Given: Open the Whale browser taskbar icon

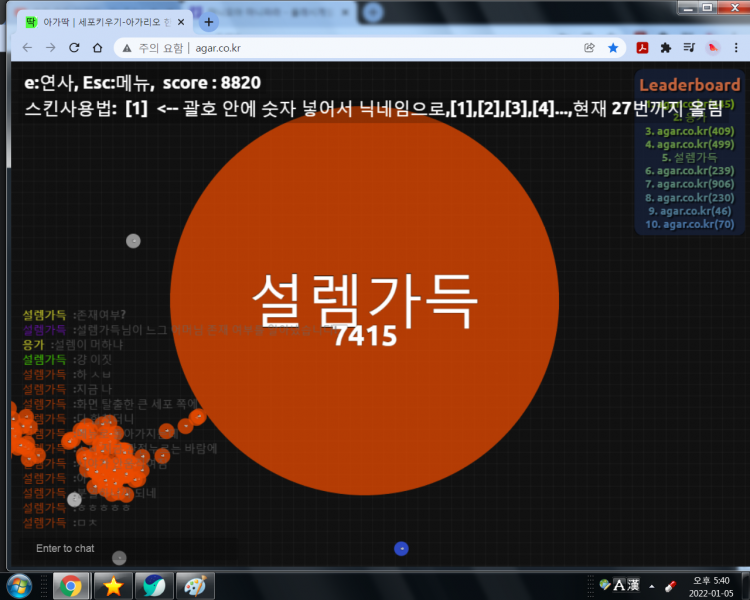Looking at the screenshot, I should 154,586.
